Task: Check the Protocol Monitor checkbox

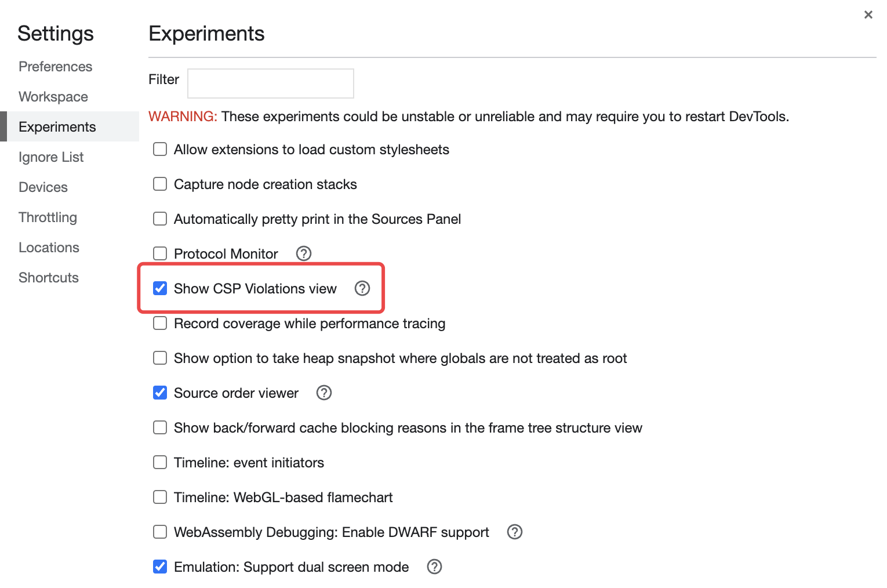Action: click(160, 253)
